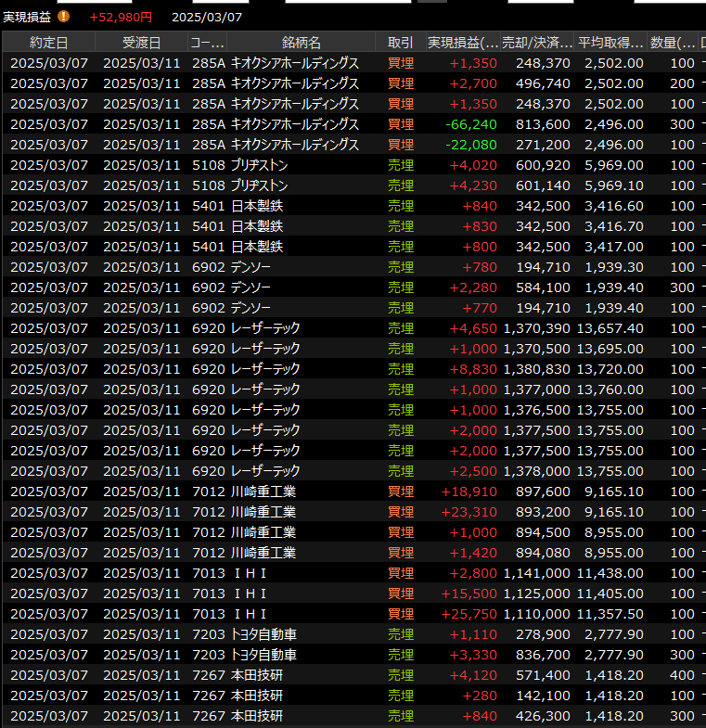Image resolution: width=706 pixels, height=728 pixels.
Task: Click the orange info icon beside 実現損益
Action: click(x=63, y=16)
